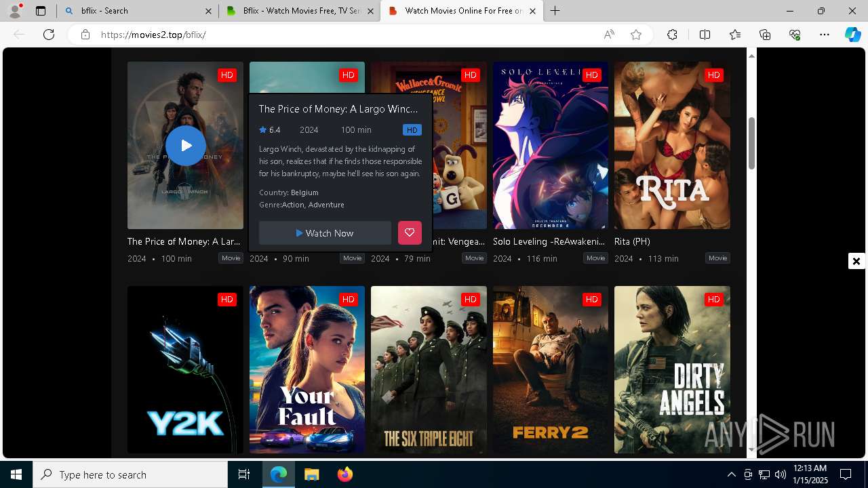Image resolution: width=868 pixels, height=488 pixels.
Task: Open the Microsoft Edge taskbar icon
Action: (x=279, y=474)
